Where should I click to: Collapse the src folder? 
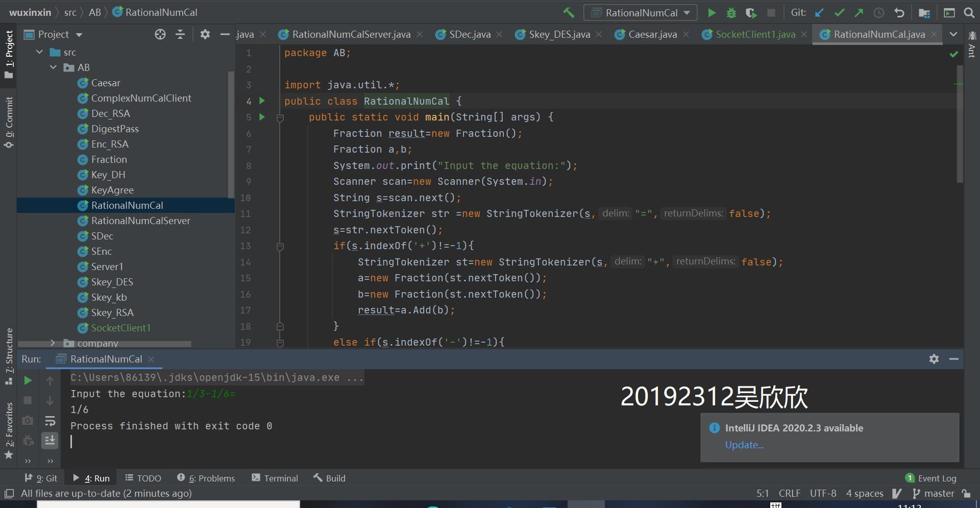click(39, 52)
